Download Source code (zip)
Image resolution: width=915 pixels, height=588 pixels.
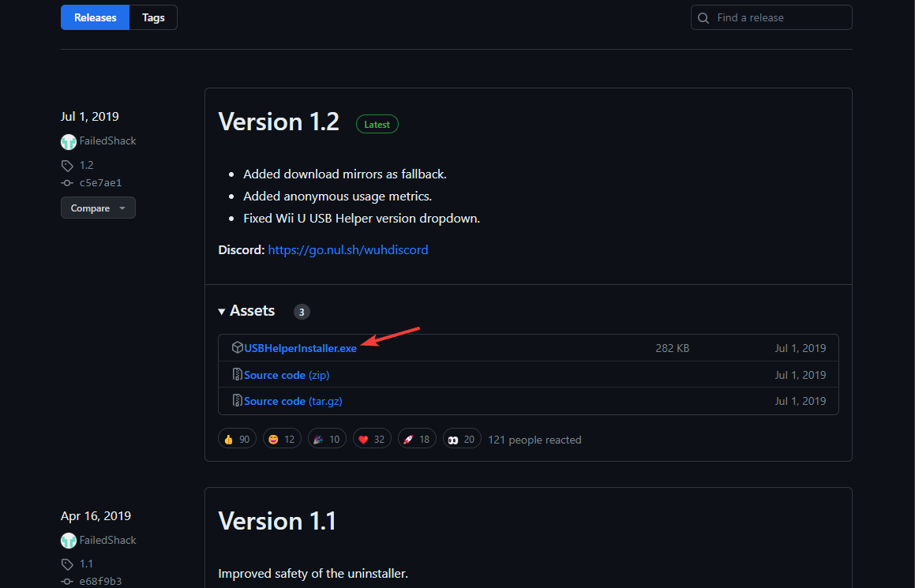click(x=287, y=375)
